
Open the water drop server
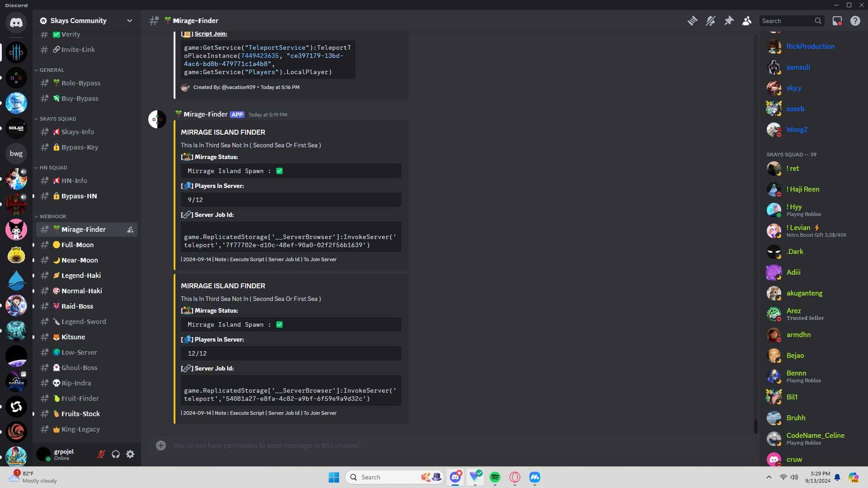(16, 280)
